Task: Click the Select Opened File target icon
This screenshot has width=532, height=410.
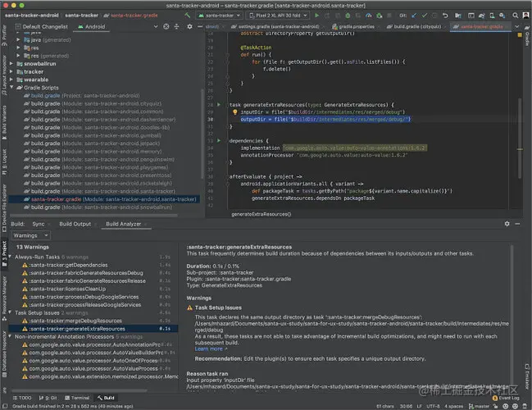Action: coord(166,26)
